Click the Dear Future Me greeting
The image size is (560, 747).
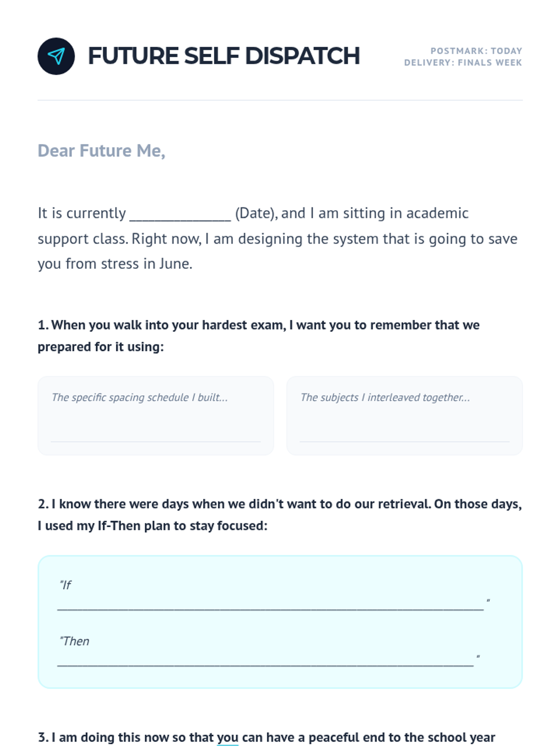click(x=101, y=151)
